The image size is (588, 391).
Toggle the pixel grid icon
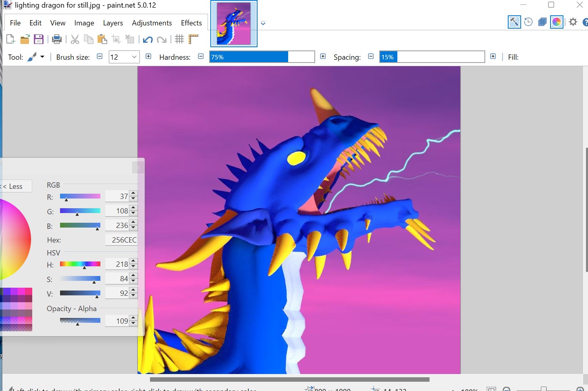pyautogui.click(x=179, y=39)
